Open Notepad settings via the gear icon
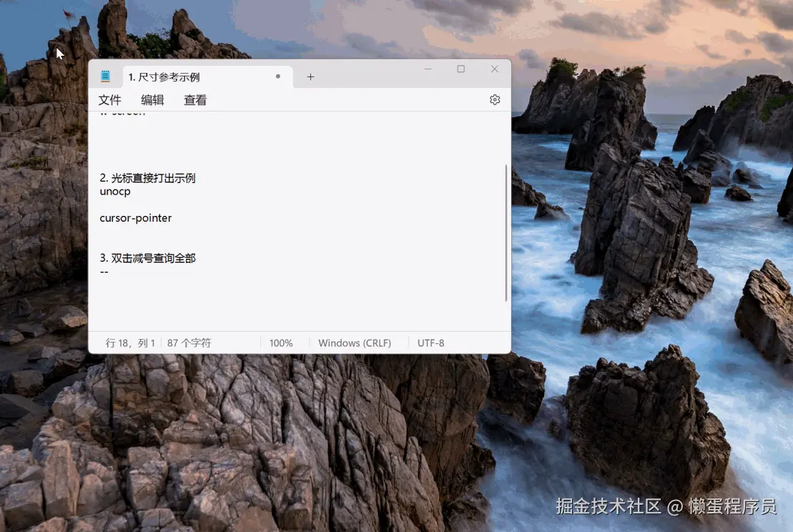 tap(495, 99)
